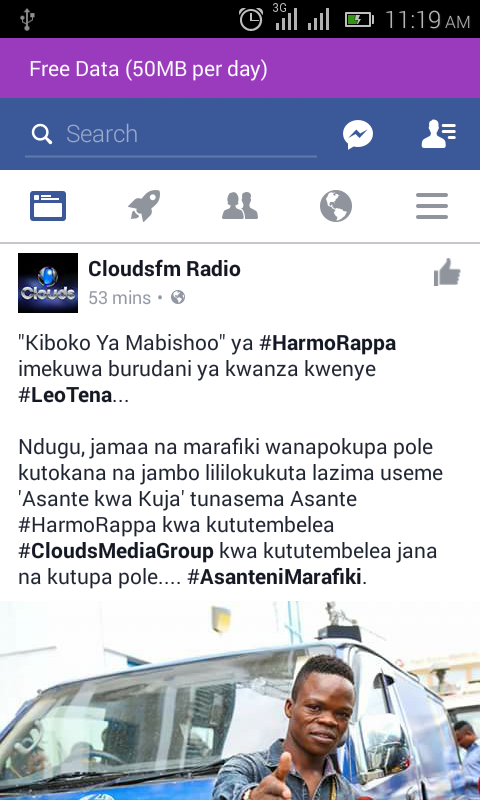Open the Friends tab icon

pyautogui.click(x=240, y=206)
